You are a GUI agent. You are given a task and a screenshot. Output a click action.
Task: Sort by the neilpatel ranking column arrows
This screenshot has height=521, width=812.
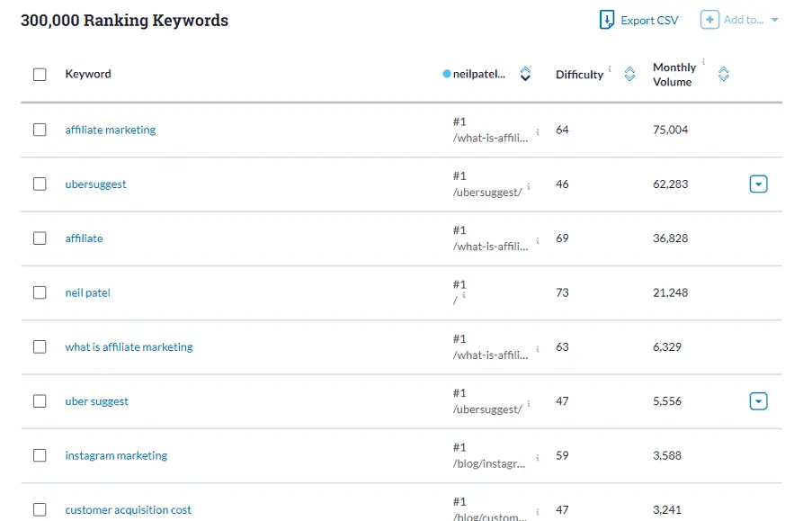point(525,74)
